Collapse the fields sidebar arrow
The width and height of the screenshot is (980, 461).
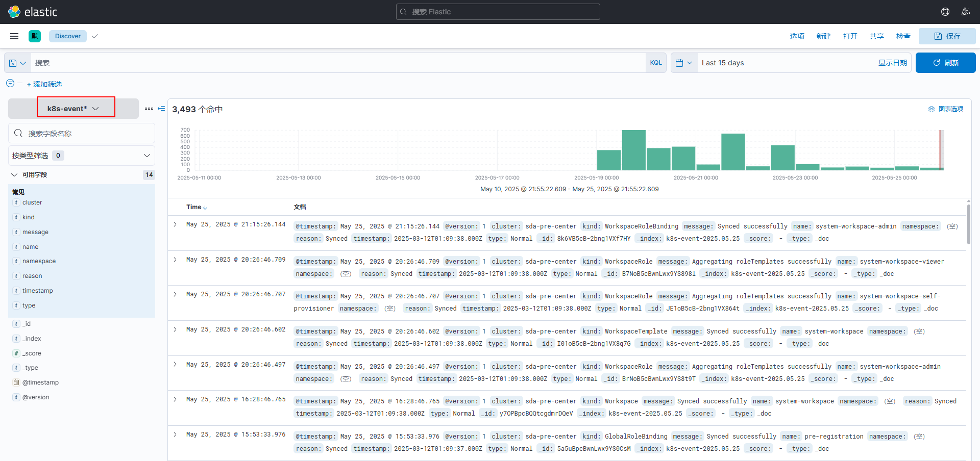pos(161,109)
